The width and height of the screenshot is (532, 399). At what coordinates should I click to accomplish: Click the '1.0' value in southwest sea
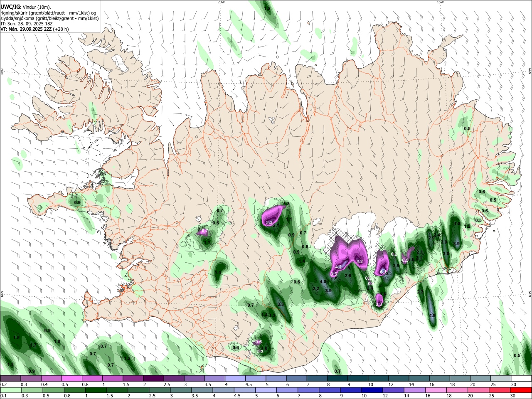(x=57, y=341)
